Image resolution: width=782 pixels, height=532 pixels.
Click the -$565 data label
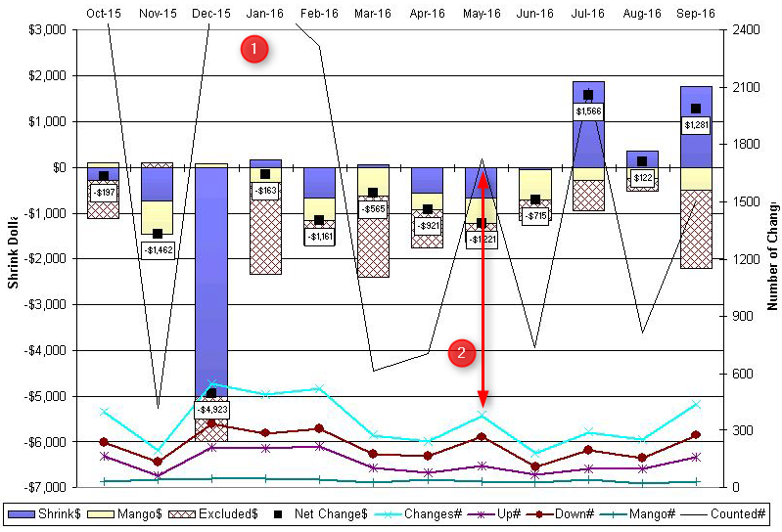tap(374, 209)
